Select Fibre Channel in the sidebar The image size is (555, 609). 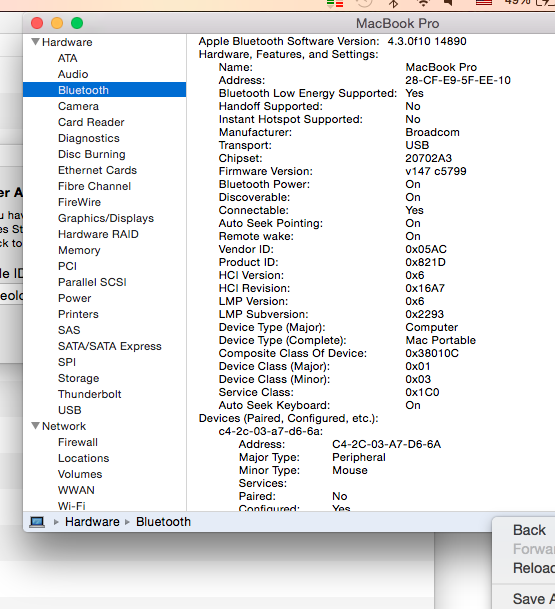94,186
